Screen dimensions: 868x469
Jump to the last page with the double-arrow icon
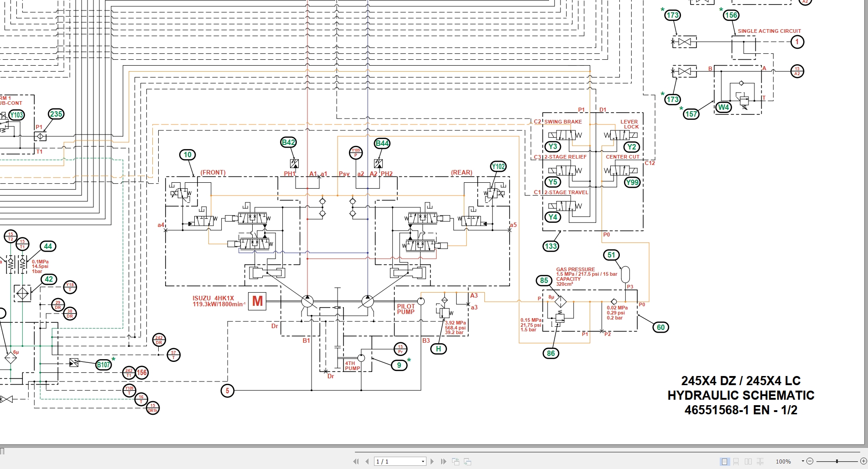click(443, 461)
